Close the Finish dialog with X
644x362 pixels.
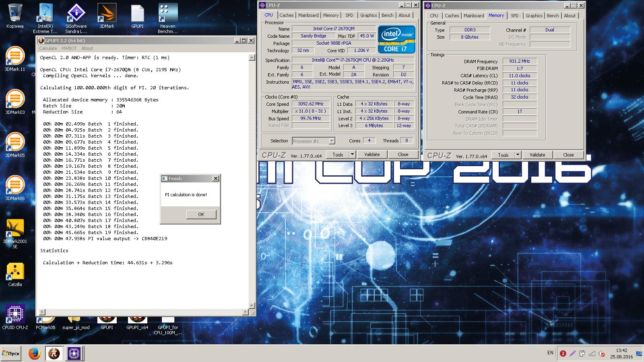coord(216,178)
